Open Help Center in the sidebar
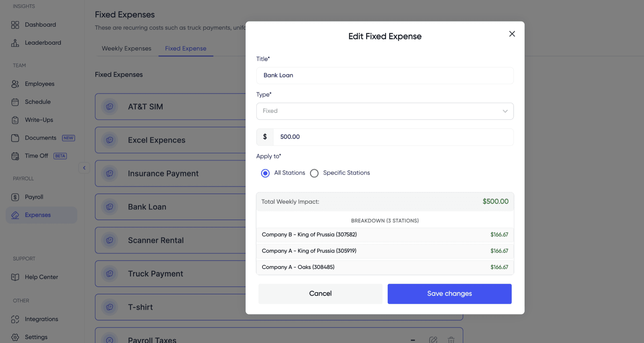This screenshot has height=343, width=644. 41,277
